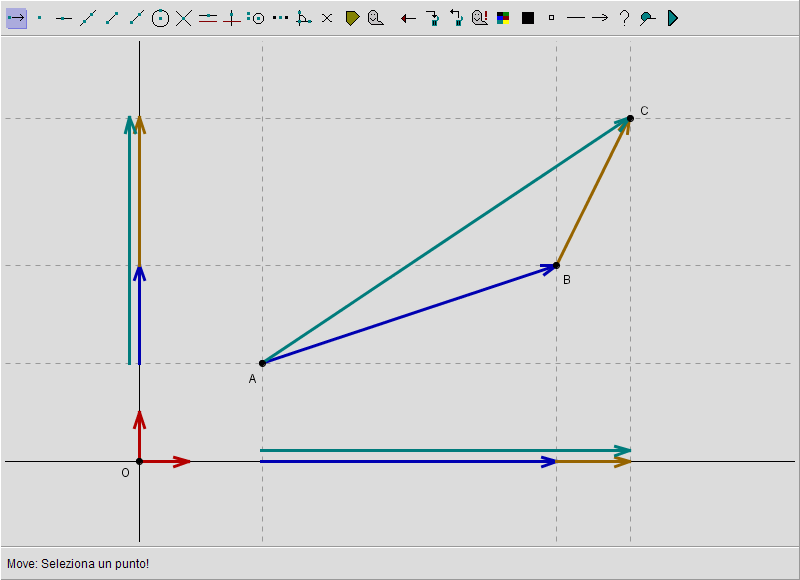Select the Intersection tool
800x580 pixels.
tap(184, 18)
